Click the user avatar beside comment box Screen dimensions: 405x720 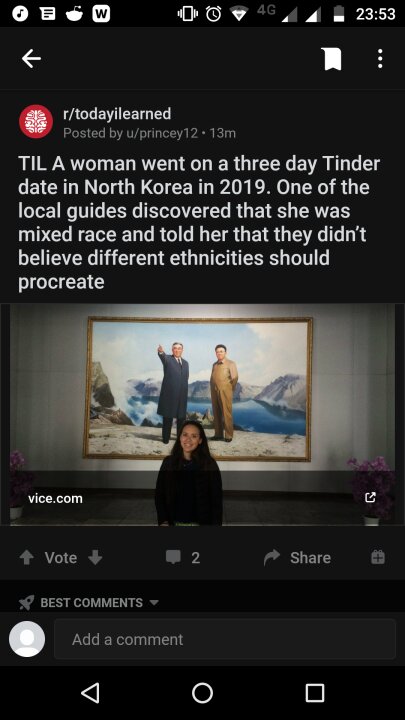[x=27, y=639]
